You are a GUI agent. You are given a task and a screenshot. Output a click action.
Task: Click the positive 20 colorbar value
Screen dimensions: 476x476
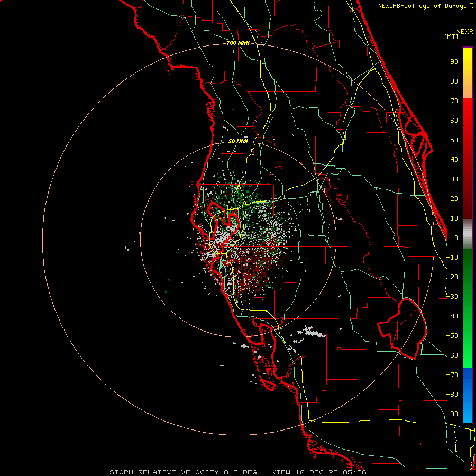pos(454,198)
